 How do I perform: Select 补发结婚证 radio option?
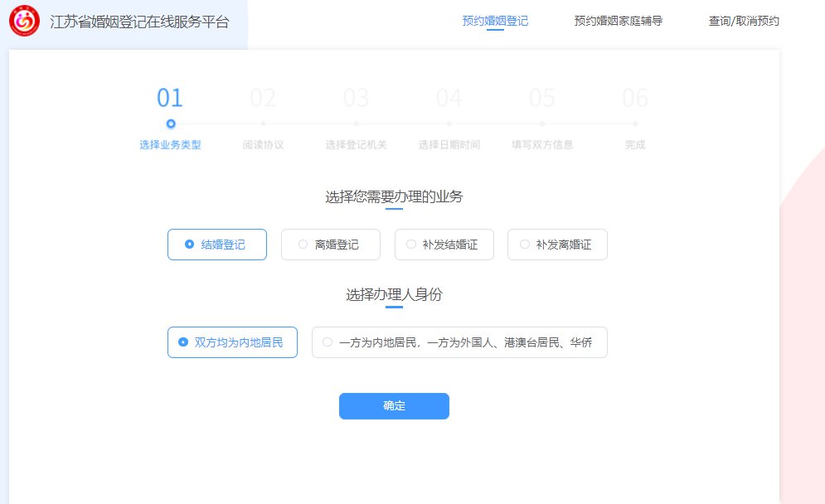[444, 245]
